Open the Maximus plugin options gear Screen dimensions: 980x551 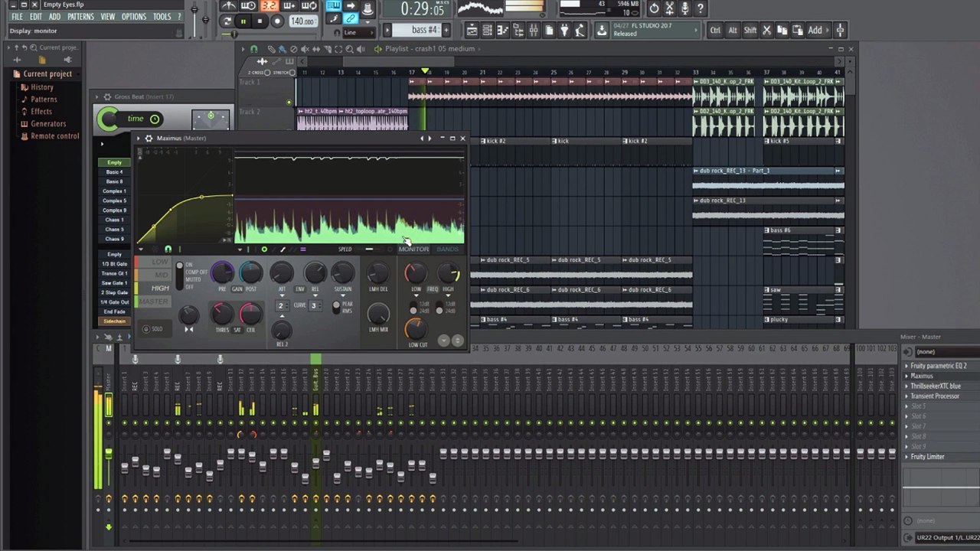[x=149, y=139]
